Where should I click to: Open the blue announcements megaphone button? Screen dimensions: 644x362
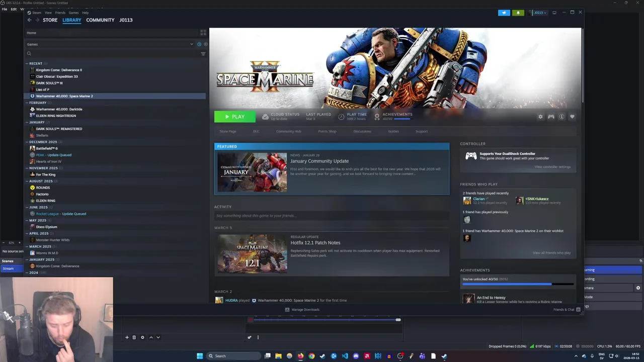pyautogui.click(x=504, y=13)
